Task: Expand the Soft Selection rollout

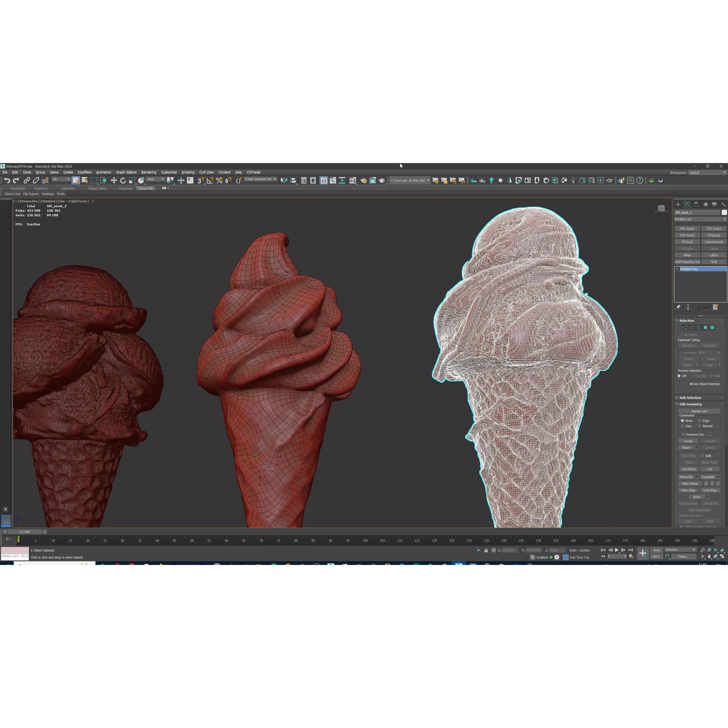Action: [x=690, y=398]
